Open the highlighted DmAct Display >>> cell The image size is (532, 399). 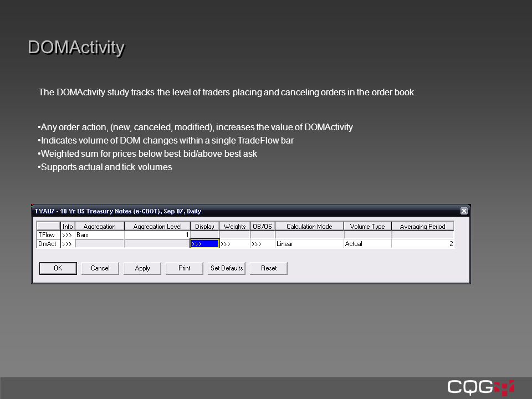coord(204,244)
